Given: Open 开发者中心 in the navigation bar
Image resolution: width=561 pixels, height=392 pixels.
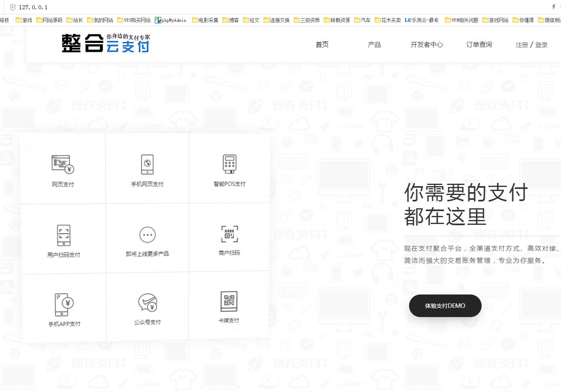Looking at the screenshot, I should [426, 45].
